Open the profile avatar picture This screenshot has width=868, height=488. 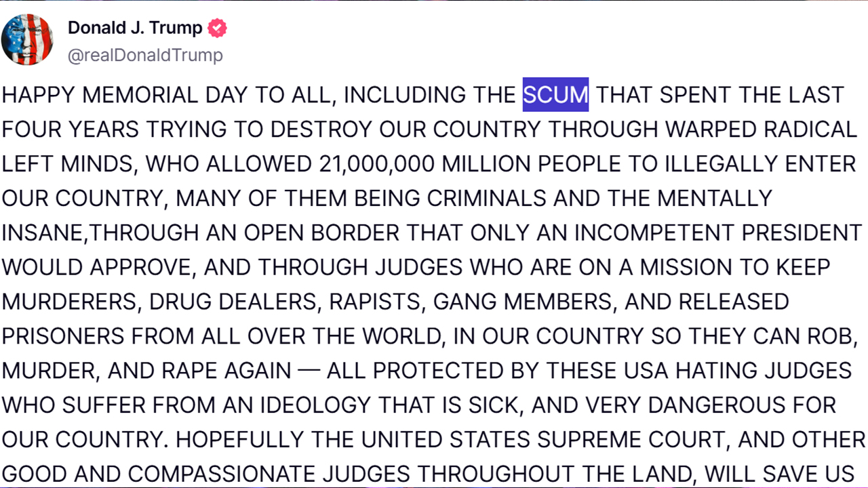[x=27, y=39]
